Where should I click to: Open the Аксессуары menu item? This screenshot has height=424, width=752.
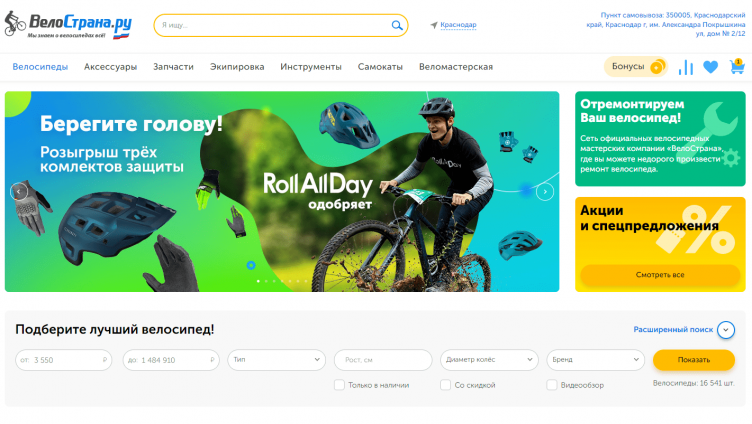[110, 67]
